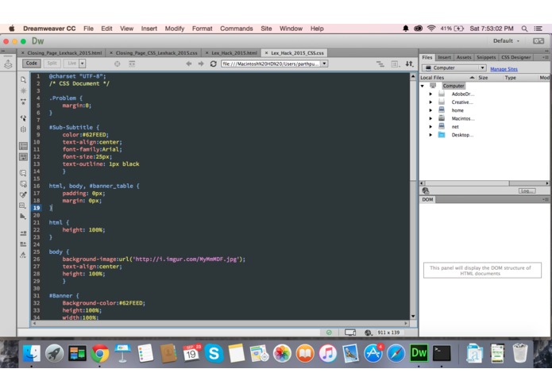552x392 pixels.
Task: Expand the AdobeDr... folder
Action: click(430, 94)
